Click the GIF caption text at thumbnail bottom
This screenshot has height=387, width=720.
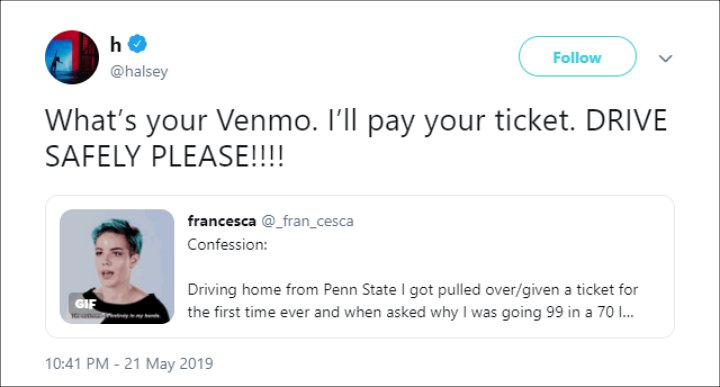(x=116, y=316)
